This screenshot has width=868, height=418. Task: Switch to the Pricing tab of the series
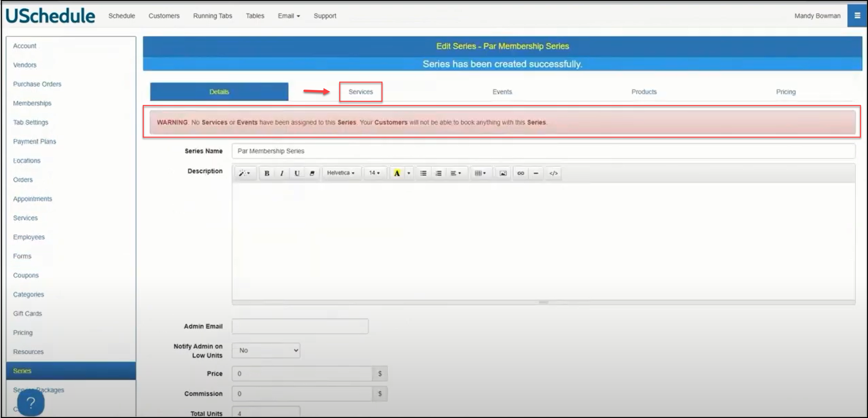[x=785, y=92]
